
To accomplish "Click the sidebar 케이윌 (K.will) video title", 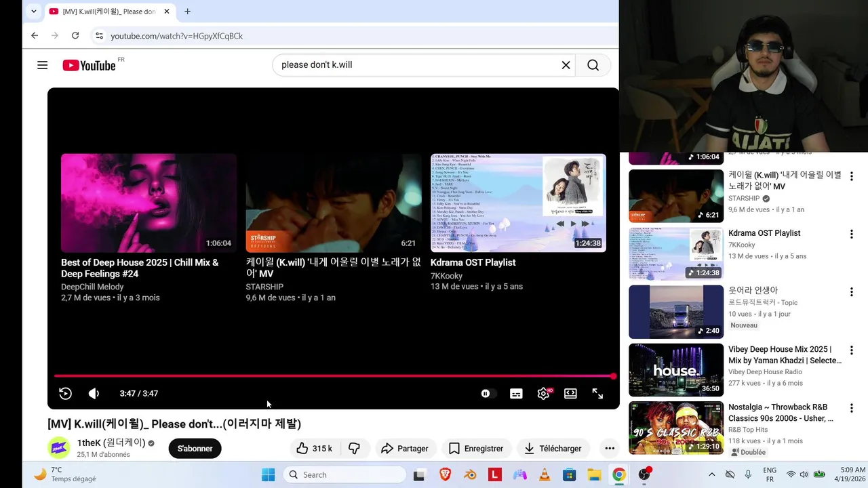I will (785, 180).
